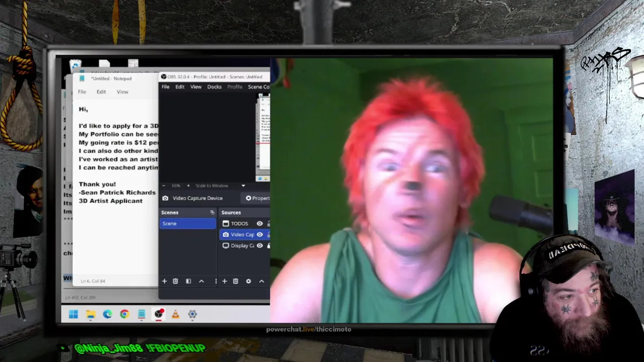The image size is (644, 362).
Task: Add a new scene with the Scenes plus icon
Action: click(x=164, y=281)
